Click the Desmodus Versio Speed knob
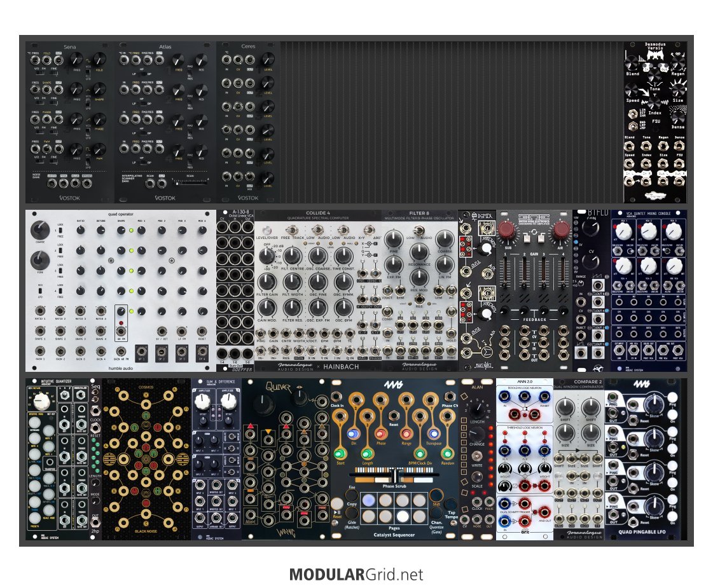 coord(631,89)
